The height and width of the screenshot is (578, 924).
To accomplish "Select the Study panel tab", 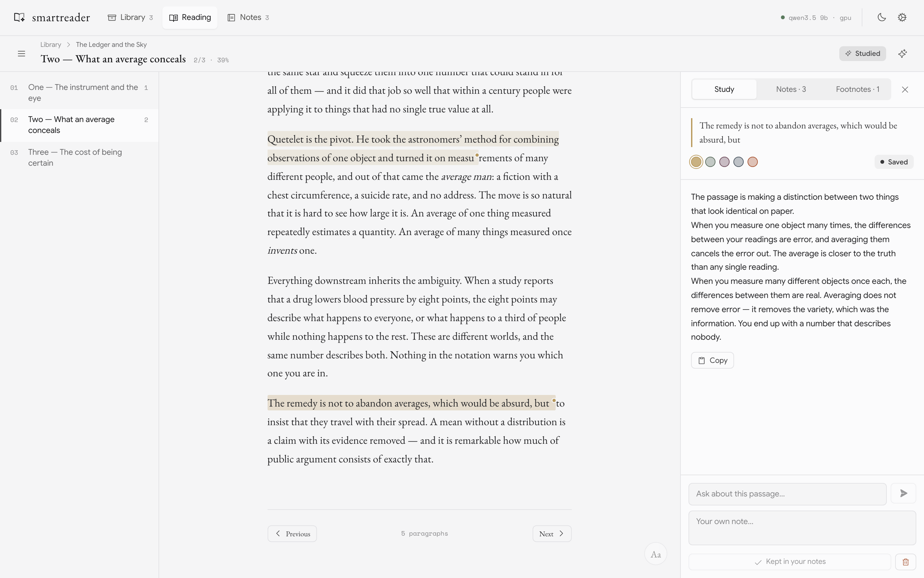I will (724, 89).
